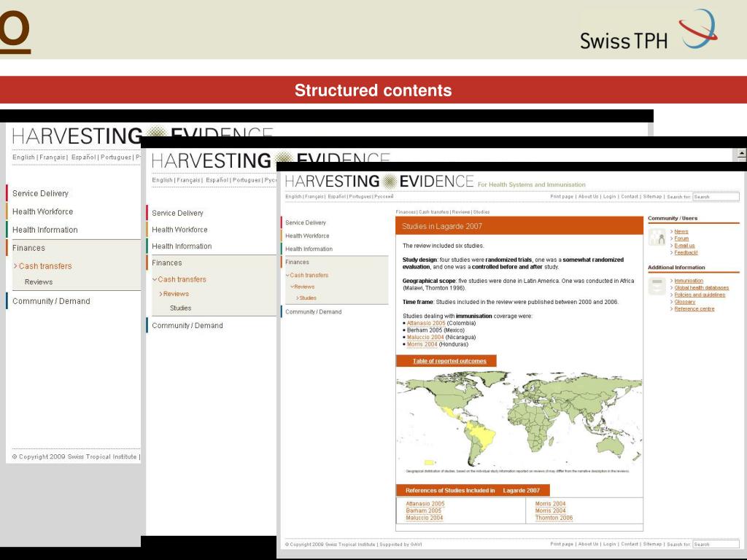Image resolution: width=747 pixels, height=560 pixels.
Task: Open Health Information in the middle window
Action: (x=182, y=246)
